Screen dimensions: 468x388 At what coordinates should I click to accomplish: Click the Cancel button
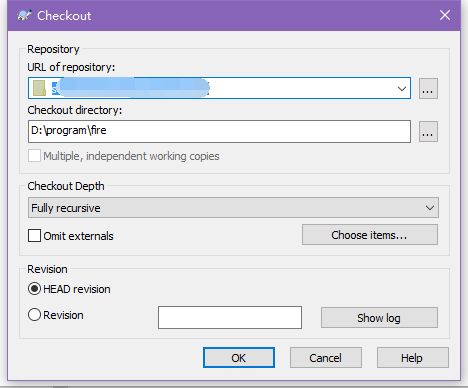(x=326, y=358)
